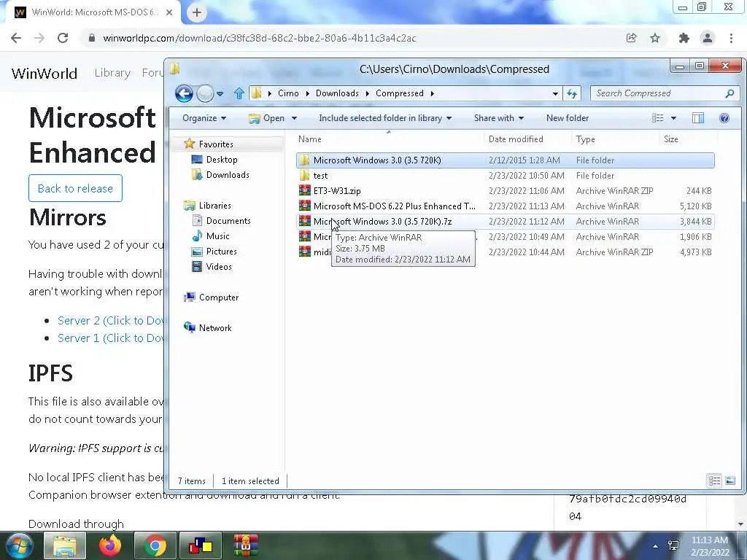This screenshot has width=747, height=560.
Task: Select Computer in the navigation pane
Action: [x=219, y=297]
